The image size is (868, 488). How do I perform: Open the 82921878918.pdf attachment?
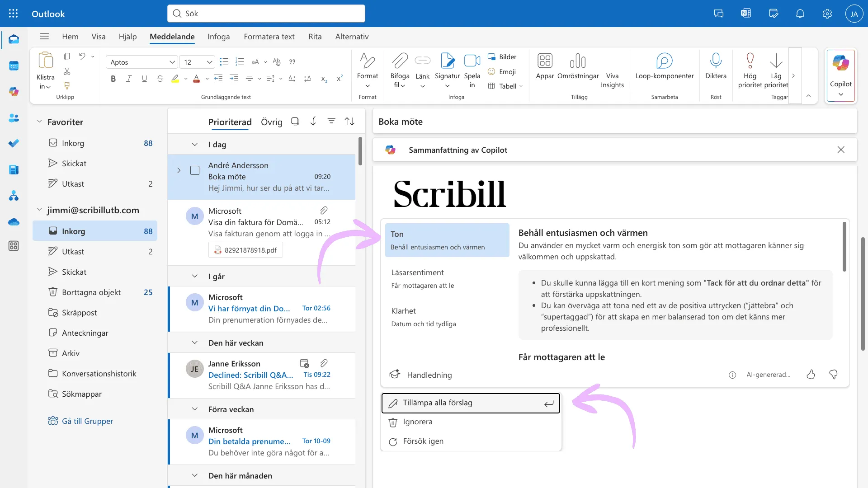click(245, 250)
